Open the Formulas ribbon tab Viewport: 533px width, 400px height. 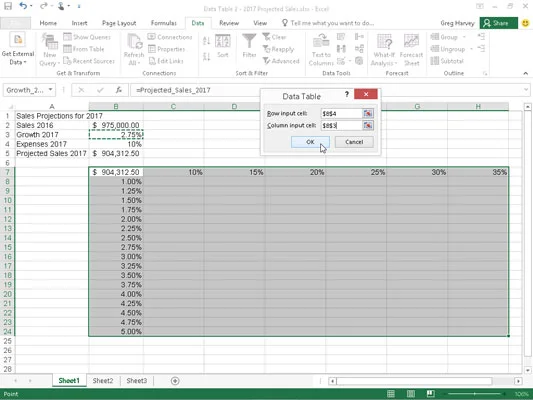[x=164, y=23]
